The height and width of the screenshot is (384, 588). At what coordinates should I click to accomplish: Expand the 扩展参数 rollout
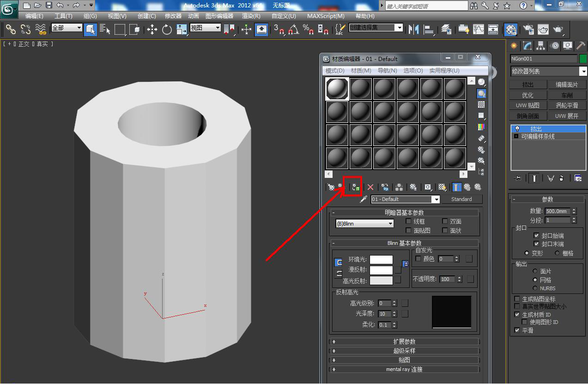(x=404, y=341)
